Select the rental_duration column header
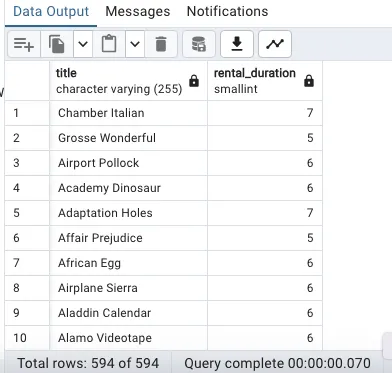This screenshot has height=373, width=392. pyautogui.click(x=265, y=81)
